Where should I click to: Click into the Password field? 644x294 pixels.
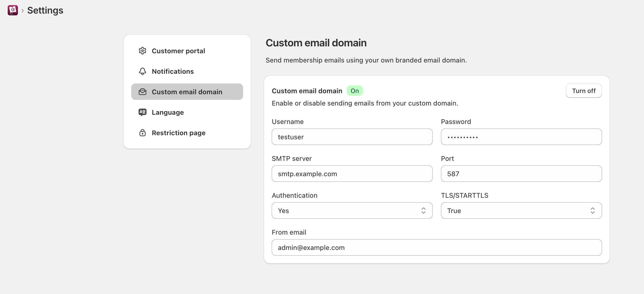pyautogui.click(x=521, y=137)
